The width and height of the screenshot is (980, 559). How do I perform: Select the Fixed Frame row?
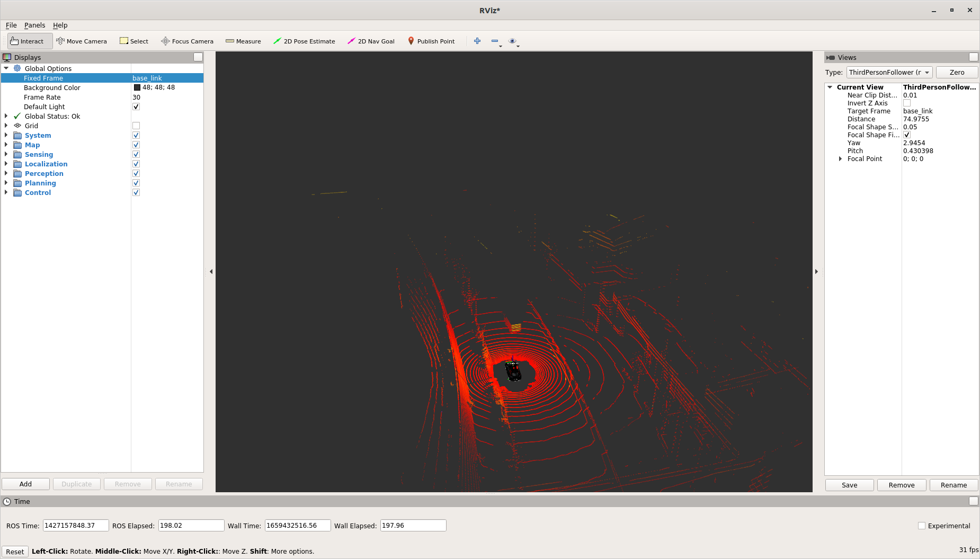(x=102, y=78)
